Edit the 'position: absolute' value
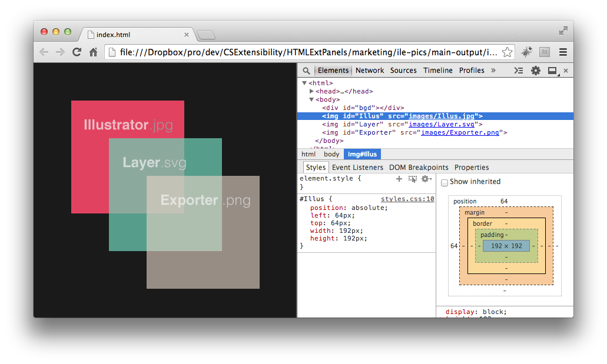Screen dimensions: 607x364 pos(368,208)
